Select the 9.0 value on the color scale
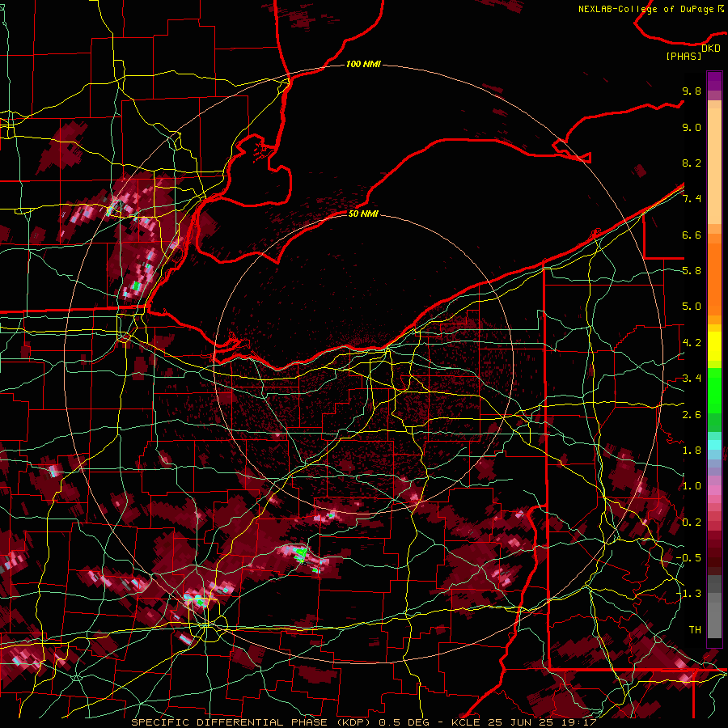Viewport: 728px width, 728px height. (692, 127)
